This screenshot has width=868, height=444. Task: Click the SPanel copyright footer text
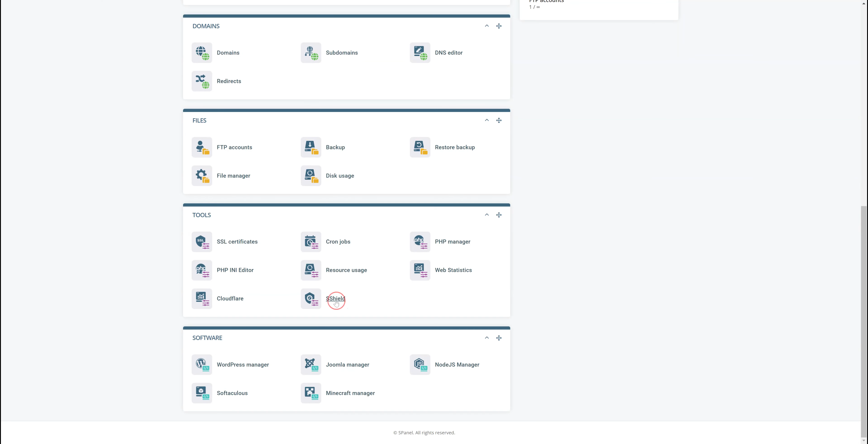(x=424, y=432)
